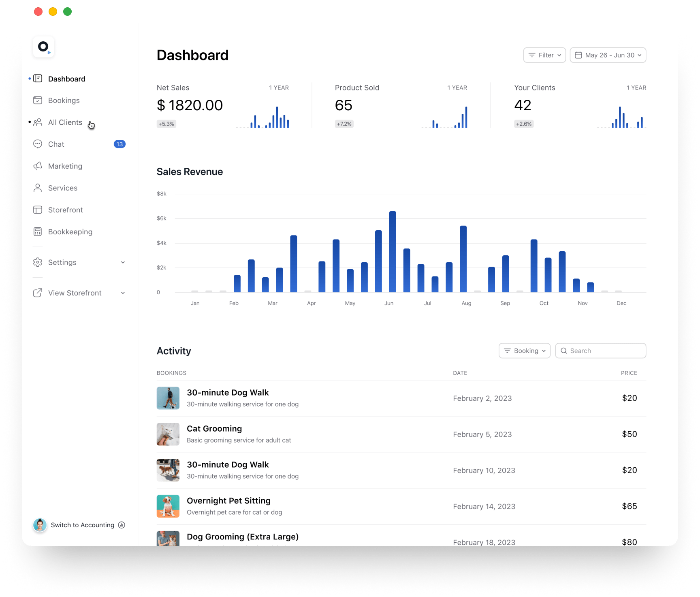700x597 pixels.
Task: Click the app logo in the sidebar
Action: tap(43, 47)
